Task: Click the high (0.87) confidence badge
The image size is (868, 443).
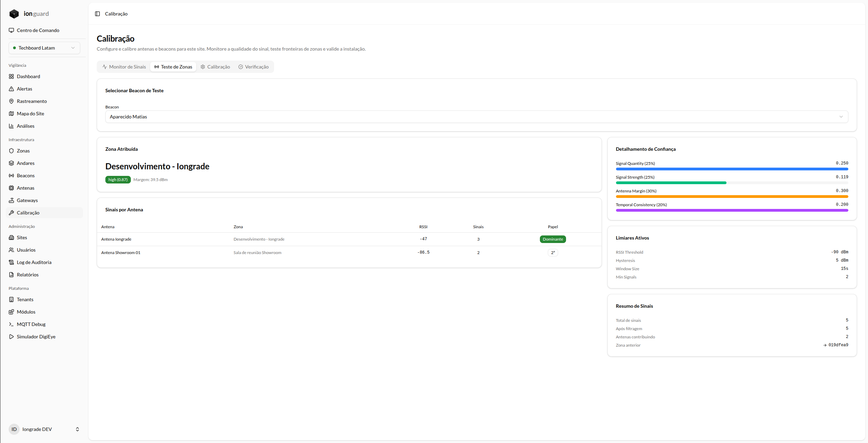Action: (118, 180)
